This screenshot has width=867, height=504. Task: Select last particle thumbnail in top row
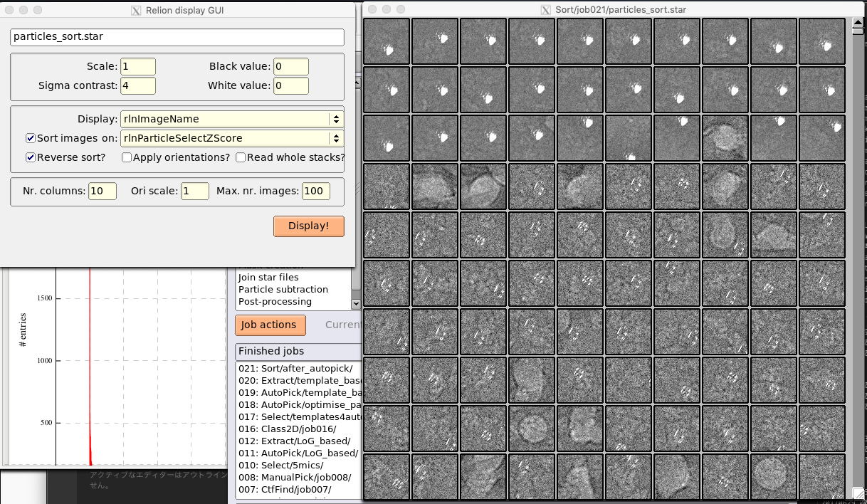tap(822, 41)
